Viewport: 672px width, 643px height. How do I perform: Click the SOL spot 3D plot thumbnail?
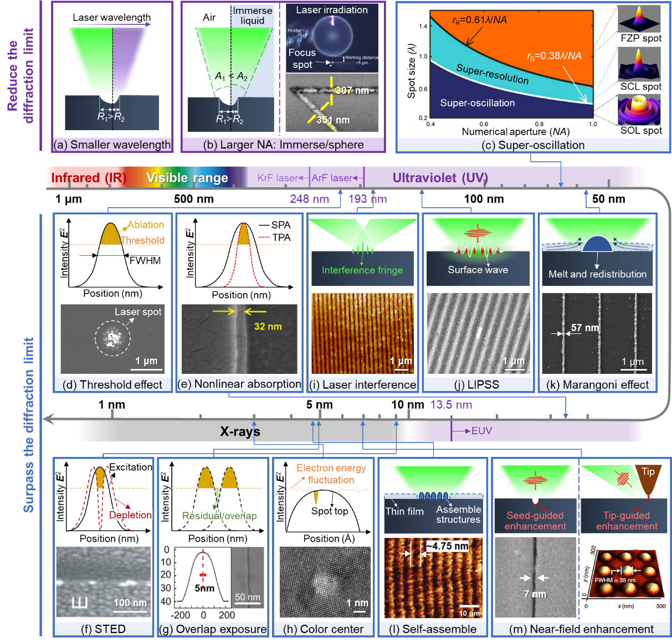(x=639, y=110)
